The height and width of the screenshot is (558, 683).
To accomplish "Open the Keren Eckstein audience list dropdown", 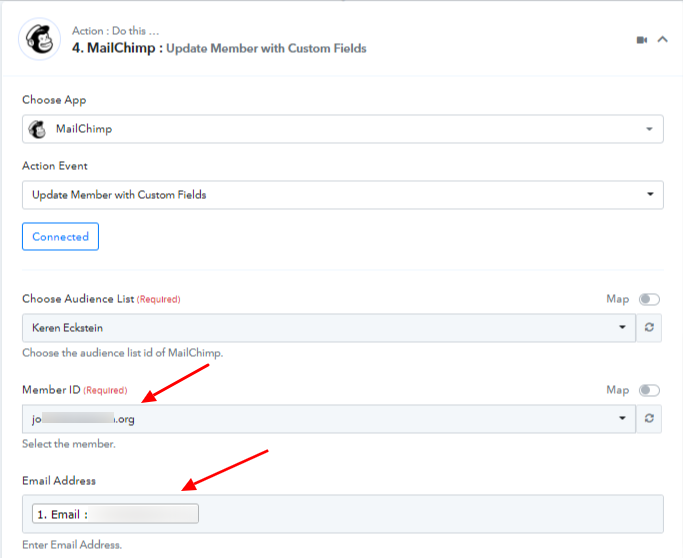I will [329, 328].
